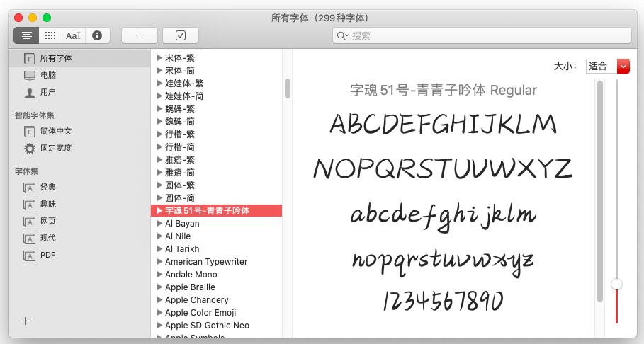This screenshot has height=344, width=644.
Task: Click the add font plus toolbar button
Action: coord(139,35)
